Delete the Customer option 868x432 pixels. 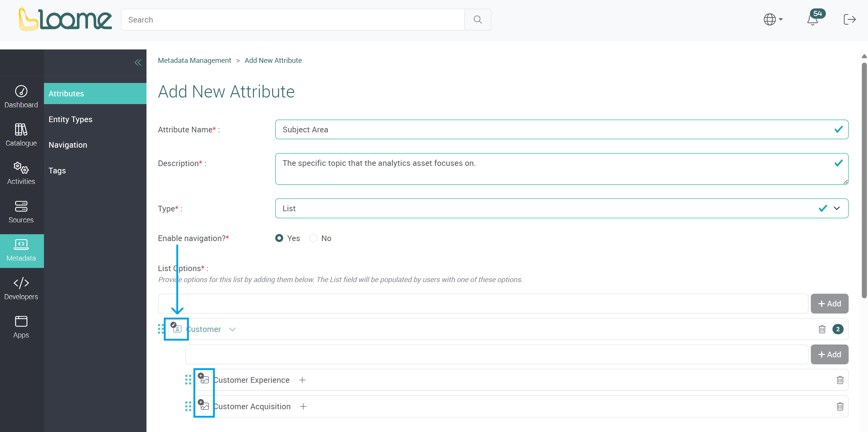822,329
